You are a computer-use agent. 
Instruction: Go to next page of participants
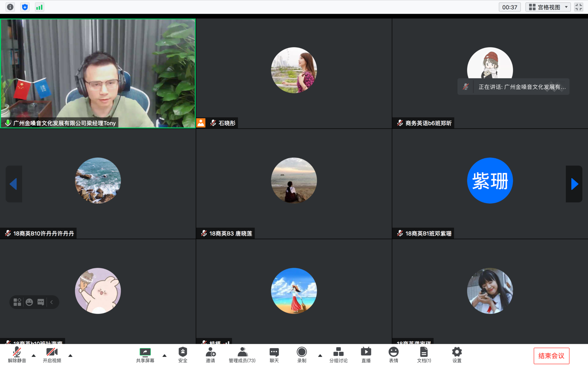coord(574,184)
